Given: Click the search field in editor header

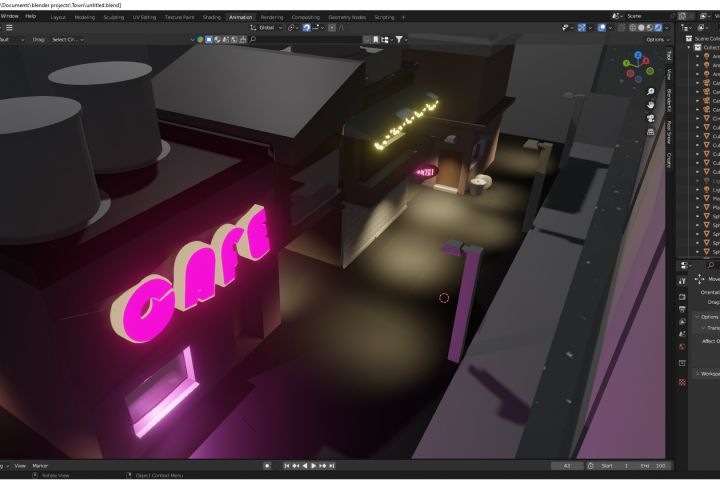Looking at the screenshot, I should [x=305, y=40].
